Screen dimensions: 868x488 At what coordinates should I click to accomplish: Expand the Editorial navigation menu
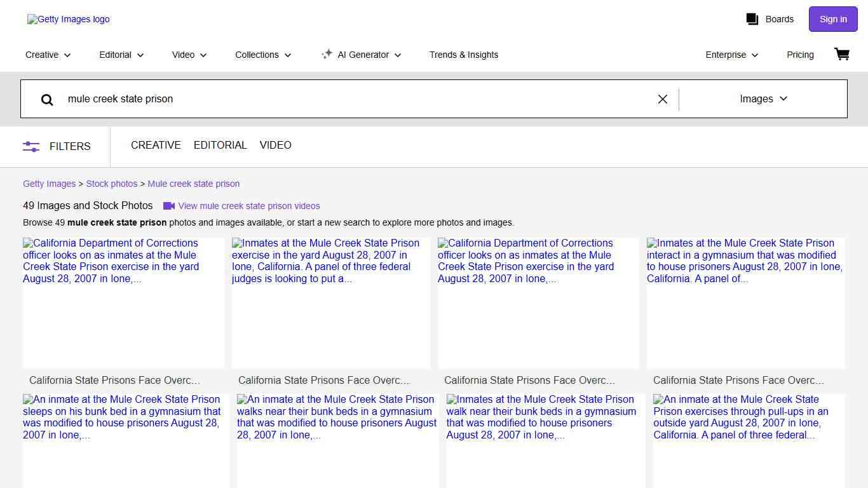click(x=121, y=55)
